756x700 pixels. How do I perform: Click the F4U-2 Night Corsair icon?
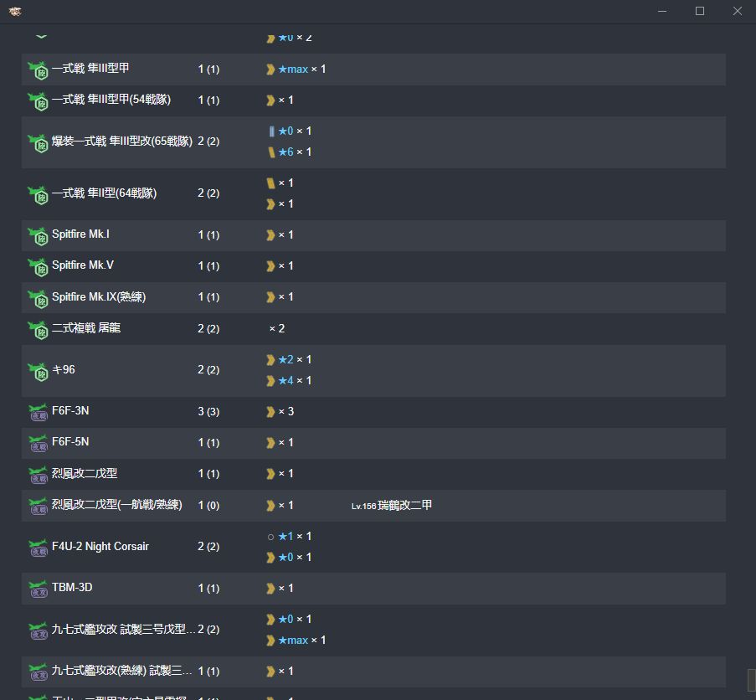click(38, 547)
